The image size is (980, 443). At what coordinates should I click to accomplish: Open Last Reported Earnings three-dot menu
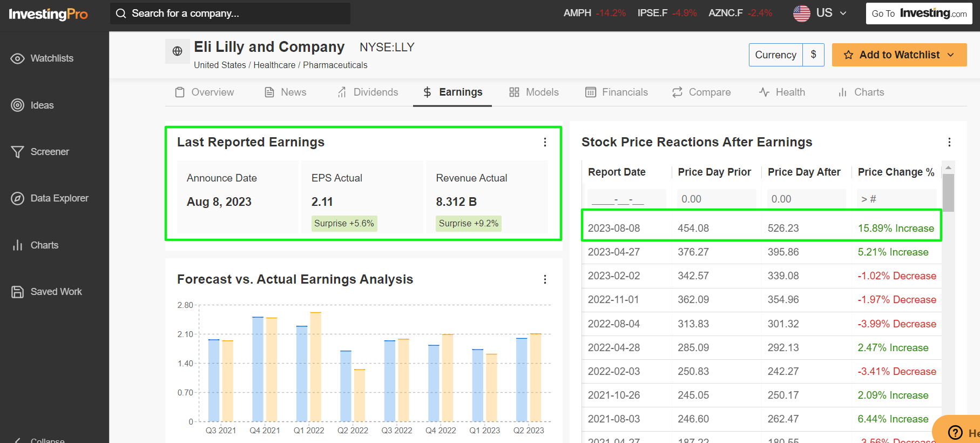(545, 142)
